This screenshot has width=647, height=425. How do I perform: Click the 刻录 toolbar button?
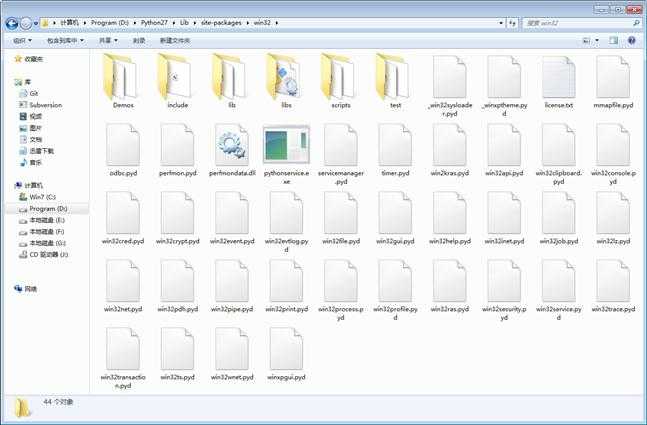click(x=139, y=40)
